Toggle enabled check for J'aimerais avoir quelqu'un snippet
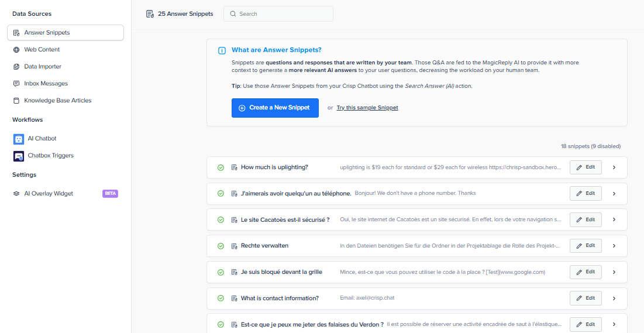Image resolution: width=644 pixels, height=333 pixels. pos(221,194)
